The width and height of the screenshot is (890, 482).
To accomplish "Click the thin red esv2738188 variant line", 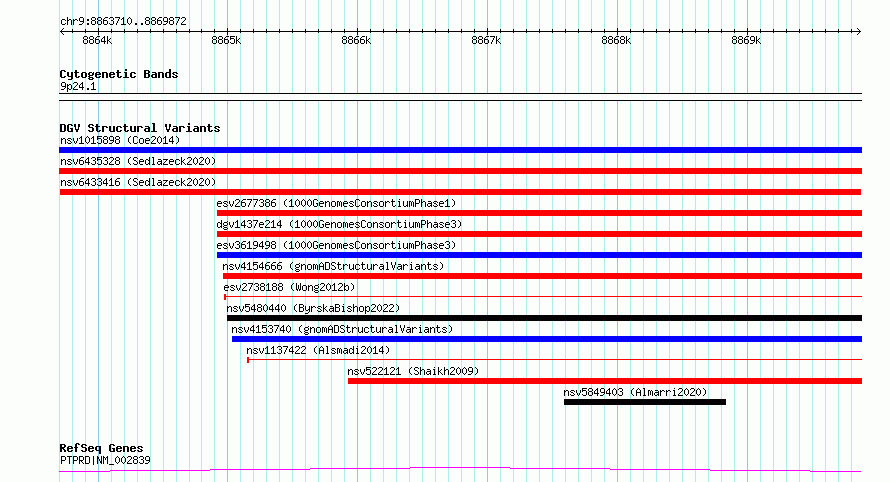I will coord(543,296).
